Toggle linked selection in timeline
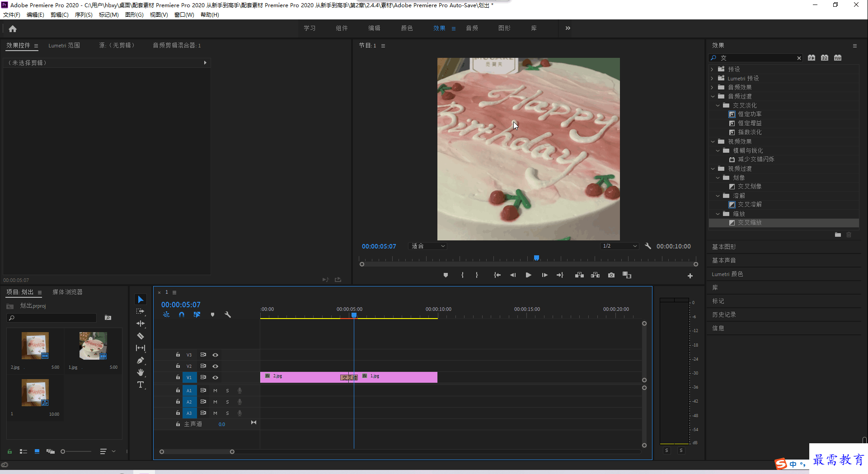Screen dimensions: 868x474 [197, 314]
